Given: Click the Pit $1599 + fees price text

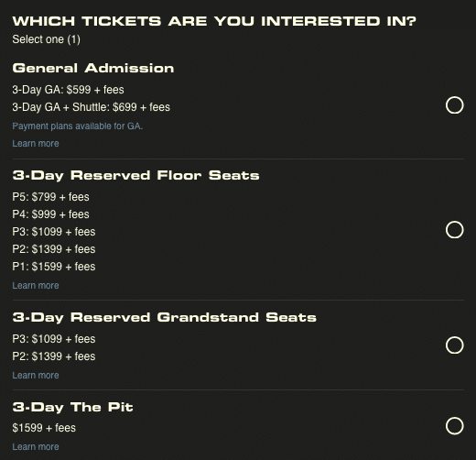Looking at the screenshot, I should click(x=44, y=428).
